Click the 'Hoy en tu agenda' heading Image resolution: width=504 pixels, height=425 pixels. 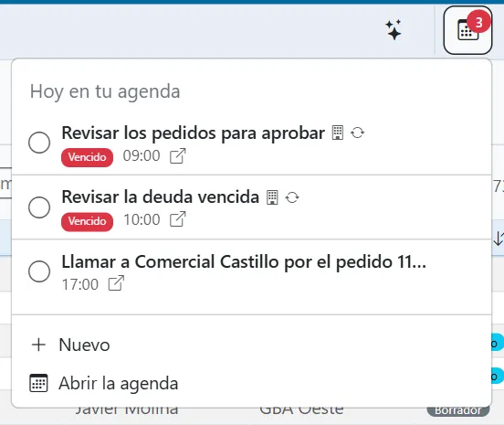tap(105, 91)
